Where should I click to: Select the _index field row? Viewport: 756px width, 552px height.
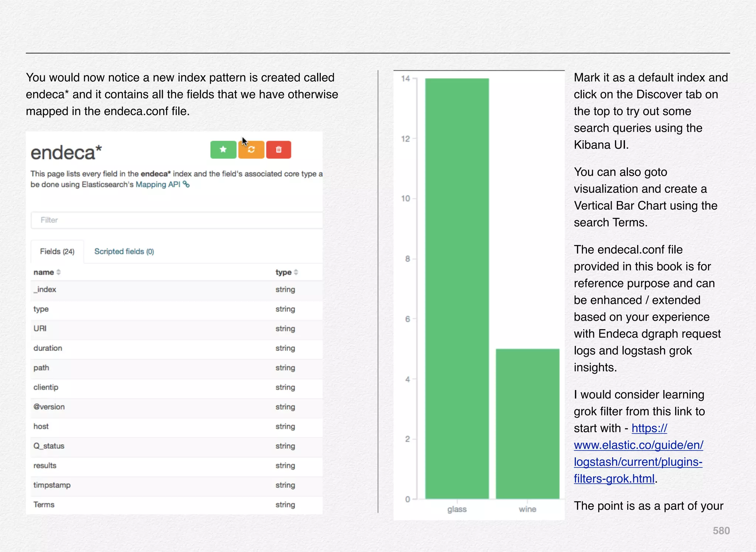[x=177, y=290]
